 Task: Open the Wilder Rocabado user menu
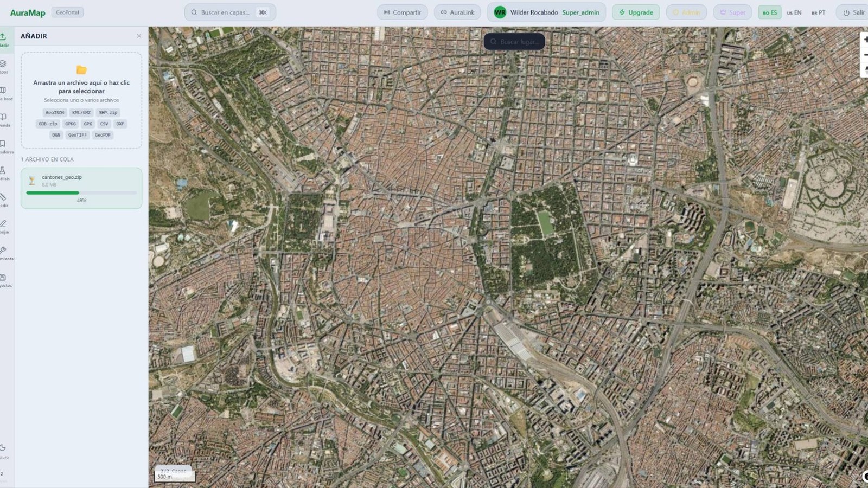[546, 12]
